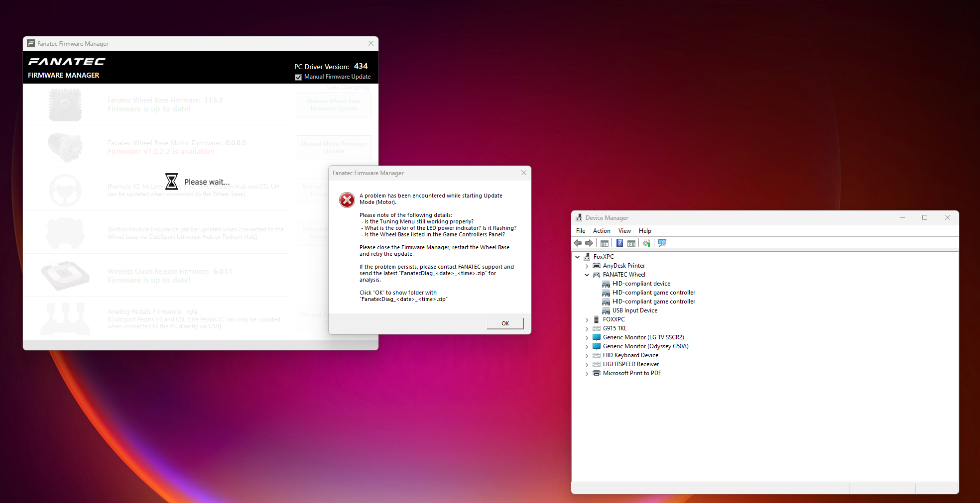The width and height of the screenshot is (980, 503).
Task: Click Manual Motor Firmware Update button
Action: (334, 147)
